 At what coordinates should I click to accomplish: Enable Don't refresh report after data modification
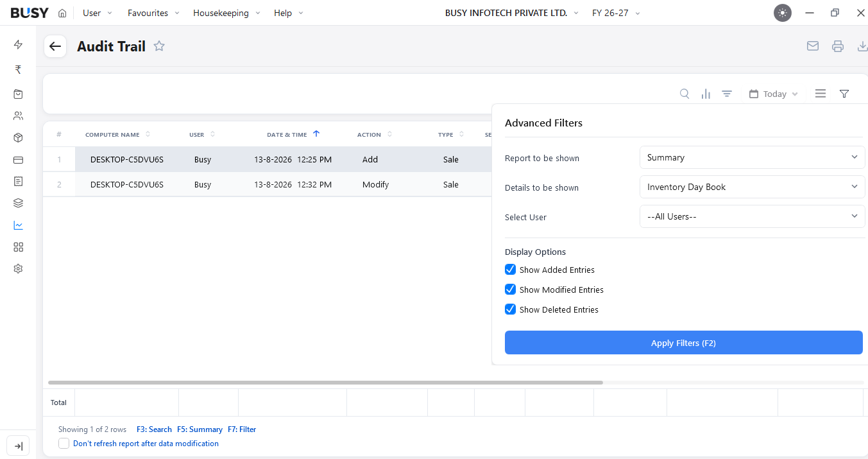point(64,444)
